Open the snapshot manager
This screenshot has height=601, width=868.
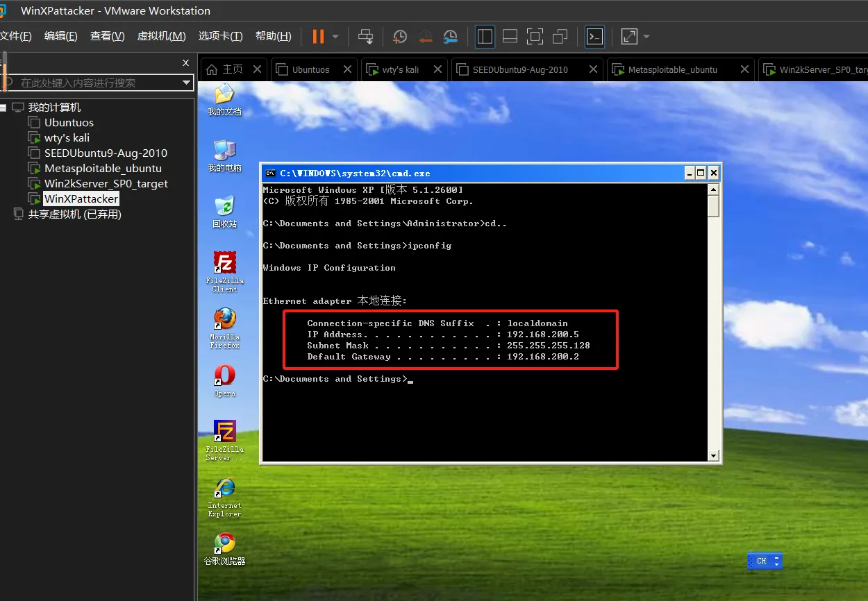point(451,37)
